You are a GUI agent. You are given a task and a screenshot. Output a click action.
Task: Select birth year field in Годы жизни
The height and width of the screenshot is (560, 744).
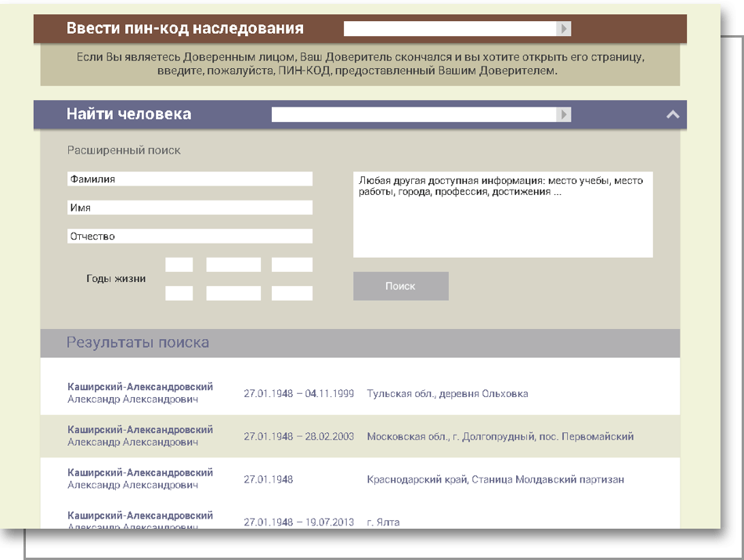click(x=292, y=265)
